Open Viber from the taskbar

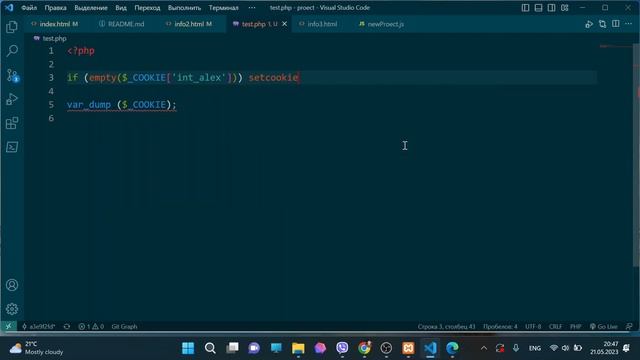[x=342, y=348]
